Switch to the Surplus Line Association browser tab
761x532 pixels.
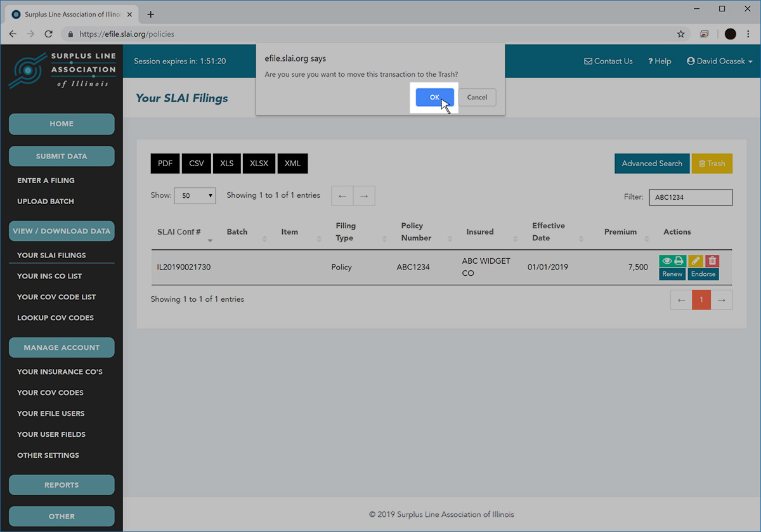70,13
